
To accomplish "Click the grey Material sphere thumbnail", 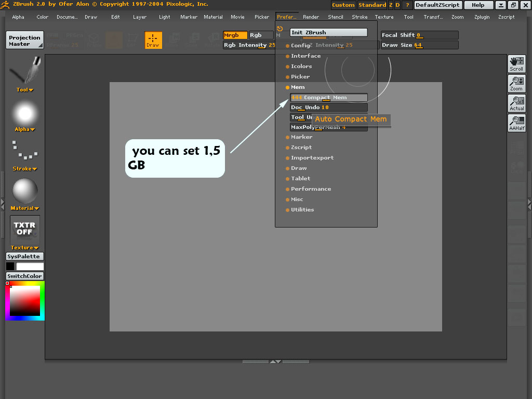I will (25, 191).
